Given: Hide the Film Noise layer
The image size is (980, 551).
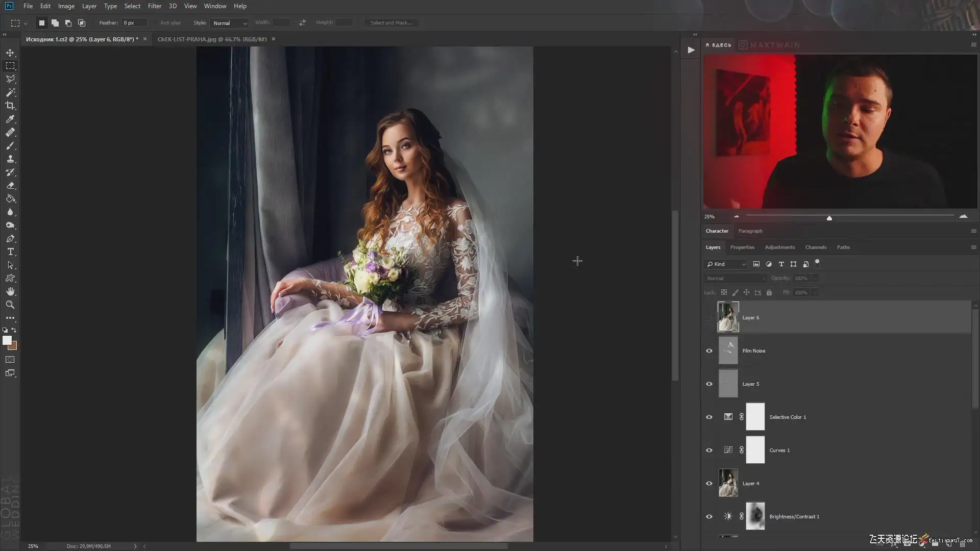Looking at the screenshot, I should tap(709, 350).
